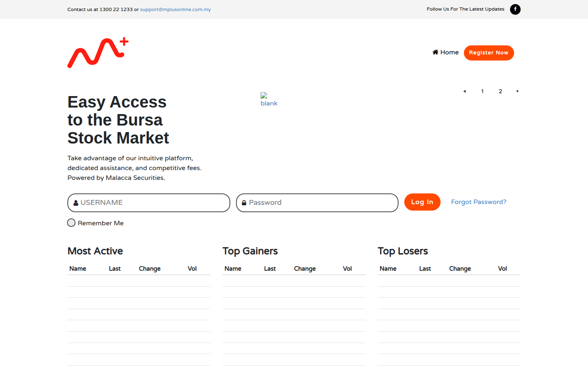588x368 pixels.
Task: Click the Most Active heading
Action: 95,251
